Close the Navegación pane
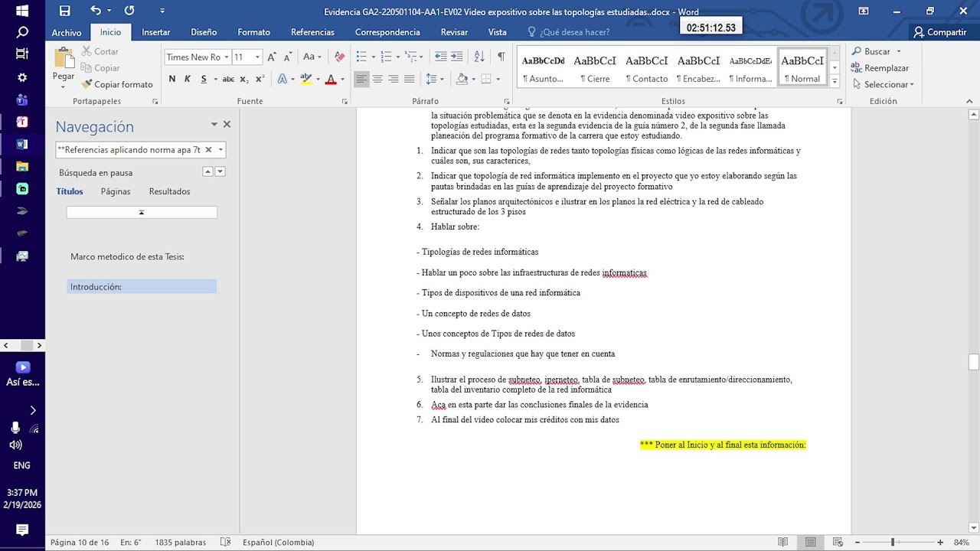The height and width of the screenshot is (551, 980). [227, 124]
